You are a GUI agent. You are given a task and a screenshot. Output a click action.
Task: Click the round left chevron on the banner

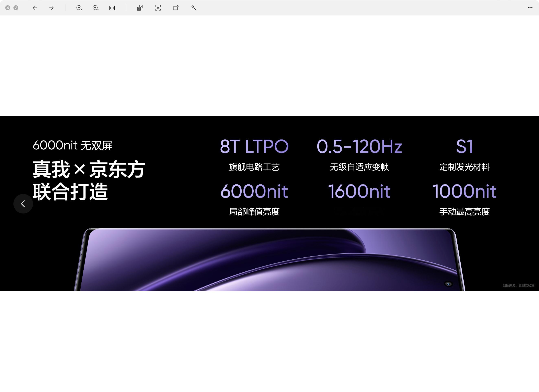tap(23, 204)
